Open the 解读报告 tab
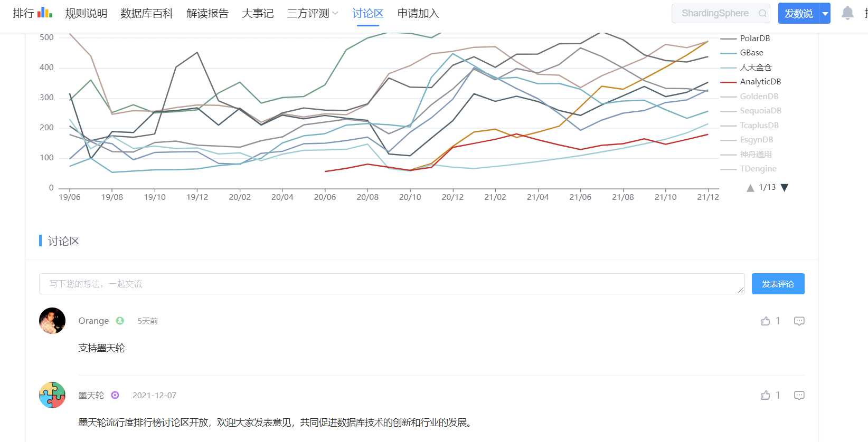This screenshot has width=868, height=442. 207,13
